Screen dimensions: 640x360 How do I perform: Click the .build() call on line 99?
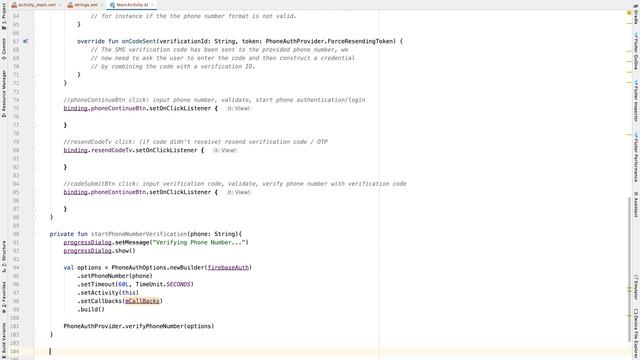tap(91, 309)
